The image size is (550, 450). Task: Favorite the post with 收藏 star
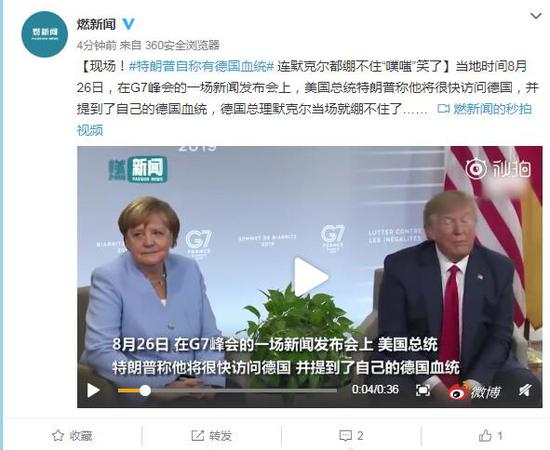click(72, 436)
